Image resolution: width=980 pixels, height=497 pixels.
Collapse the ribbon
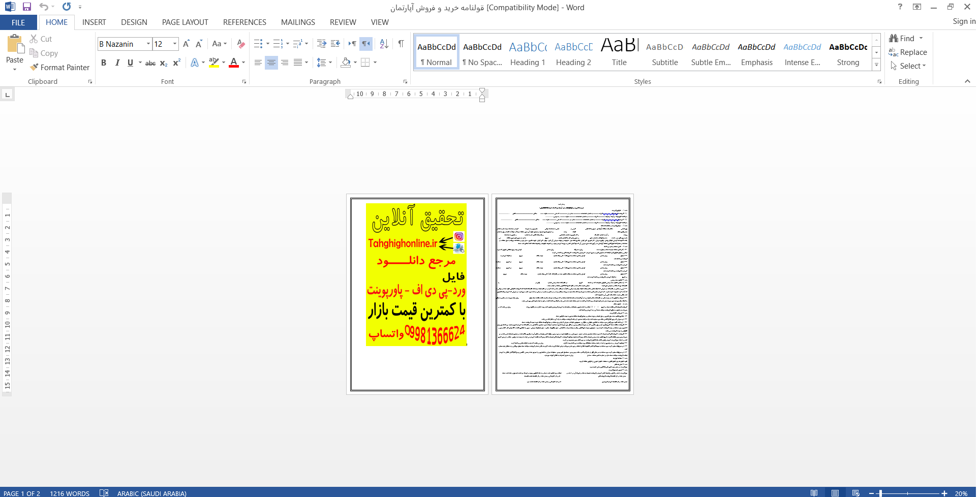967,81
